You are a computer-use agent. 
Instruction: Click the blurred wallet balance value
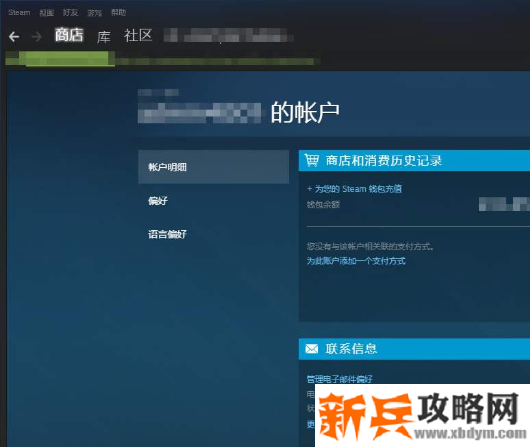[x=504, y=204]
